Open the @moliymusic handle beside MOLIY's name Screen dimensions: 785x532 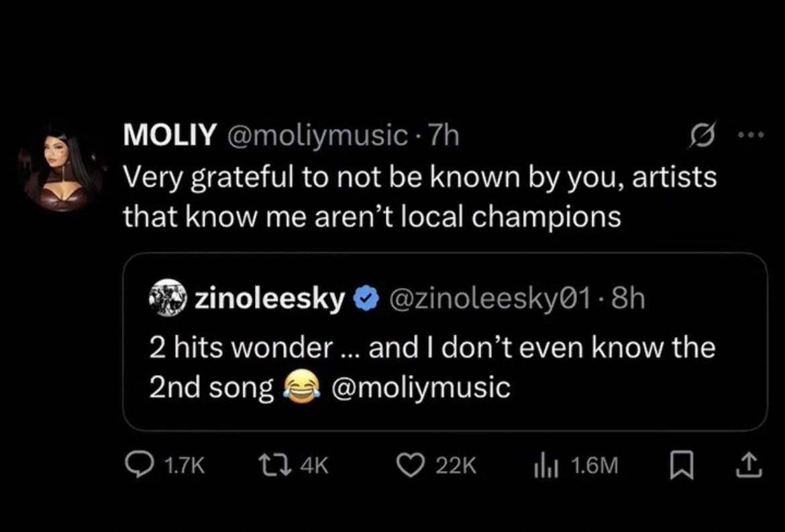(x=314, y=136)
